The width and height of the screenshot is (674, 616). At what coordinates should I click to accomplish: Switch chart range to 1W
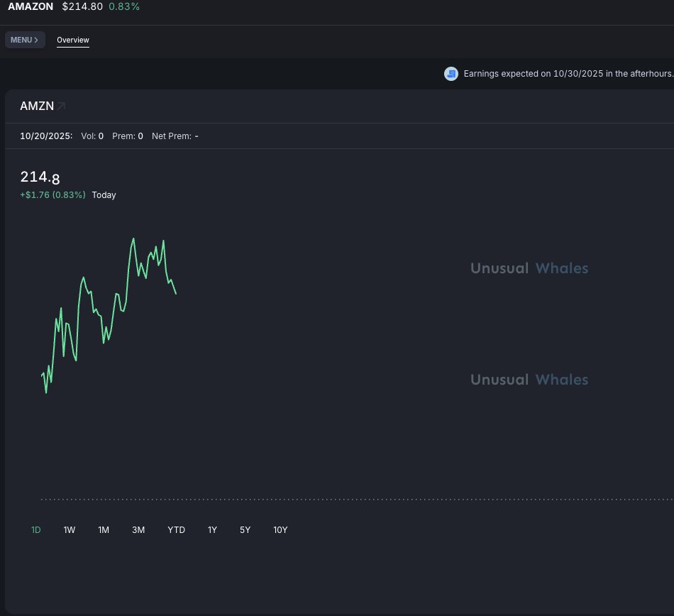coord(70,530)
